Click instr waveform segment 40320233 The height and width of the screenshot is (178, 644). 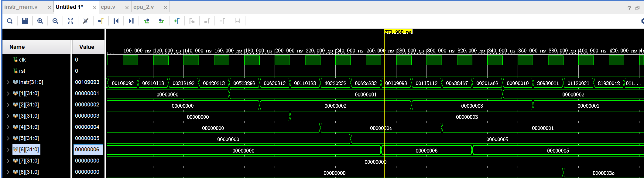tap(335, 83)
